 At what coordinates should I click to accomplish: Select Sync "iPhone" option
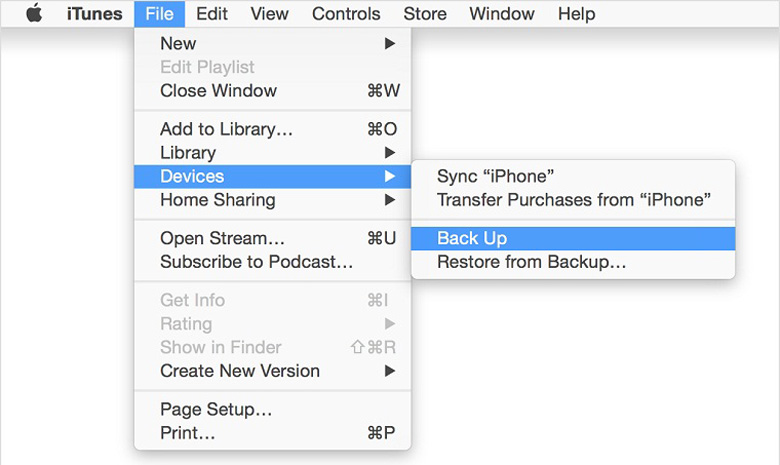(495, 176)
